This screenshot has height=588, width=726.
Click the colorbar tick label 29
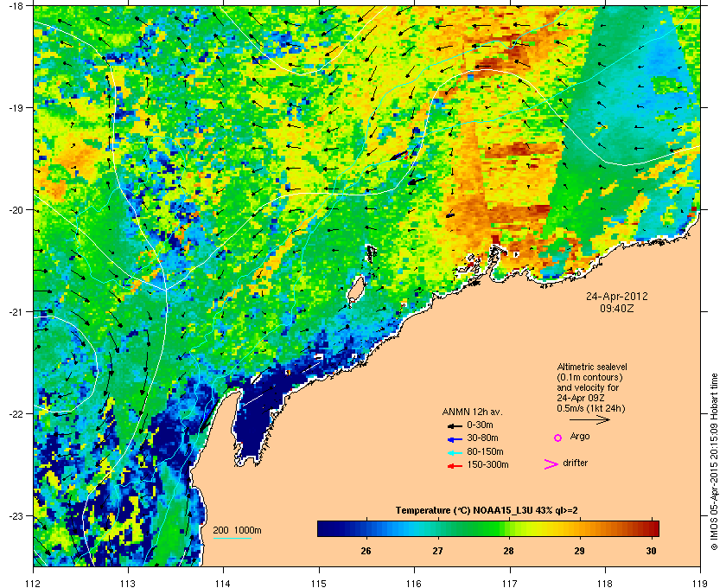[x=579, y=551]
